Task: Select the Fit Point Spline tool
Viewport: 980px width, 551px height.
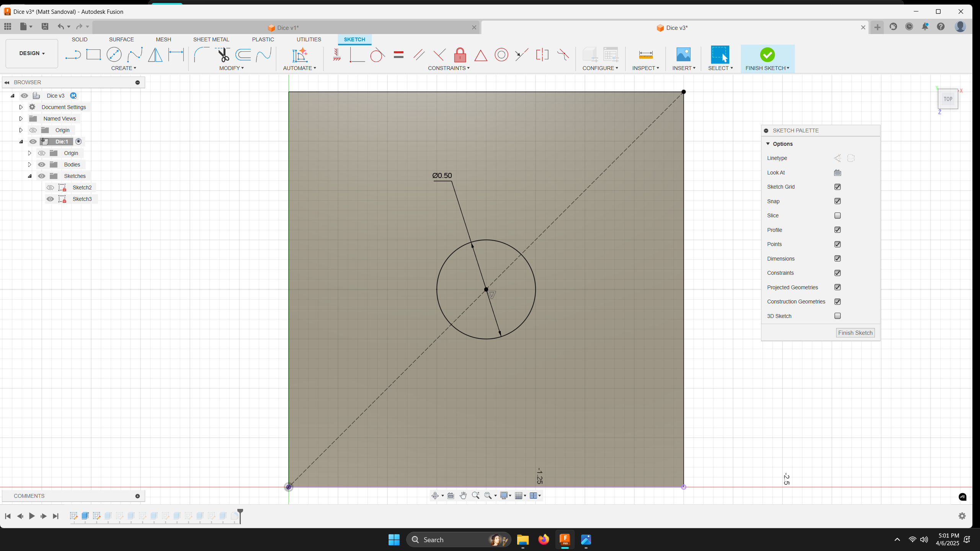Action: [135, 55]
